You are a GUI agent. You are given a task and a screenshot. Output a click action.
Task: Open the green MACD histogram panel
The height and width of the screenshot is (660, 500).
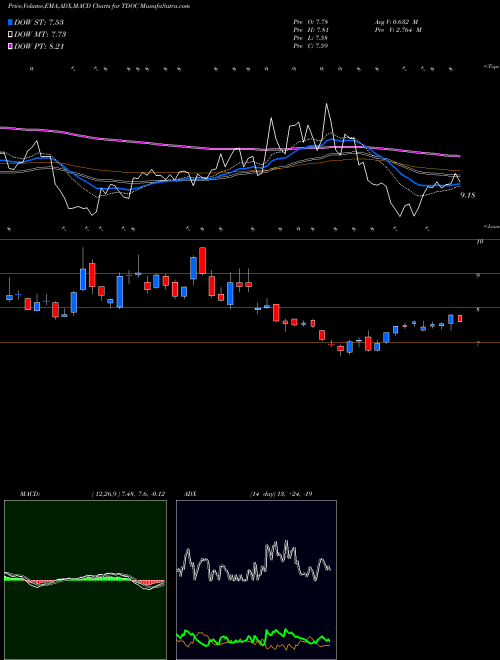[x=85, y=580]
